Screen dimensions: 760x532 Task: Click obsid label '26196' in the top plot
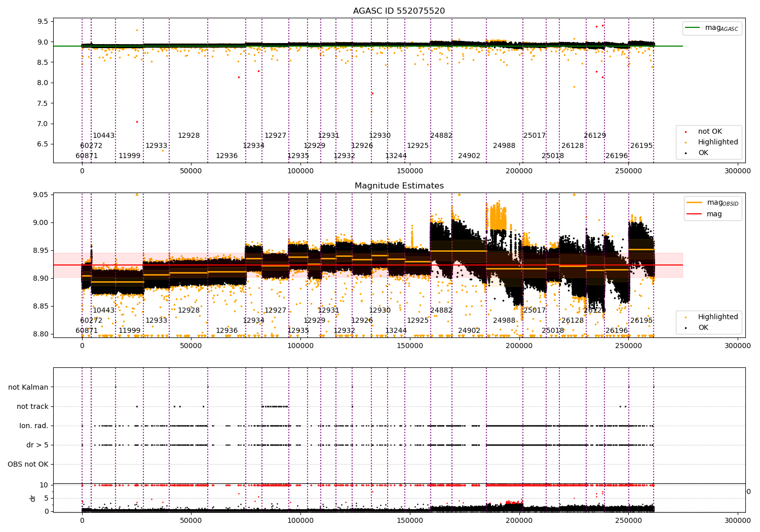(617, 156)
